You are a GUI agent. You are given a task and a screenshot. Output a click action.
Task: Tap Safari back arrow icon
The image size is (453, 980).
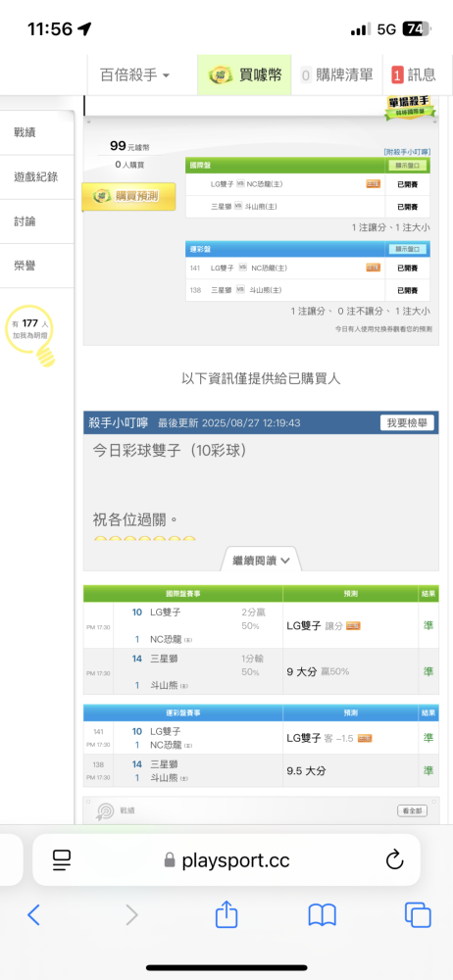[33, 915]
